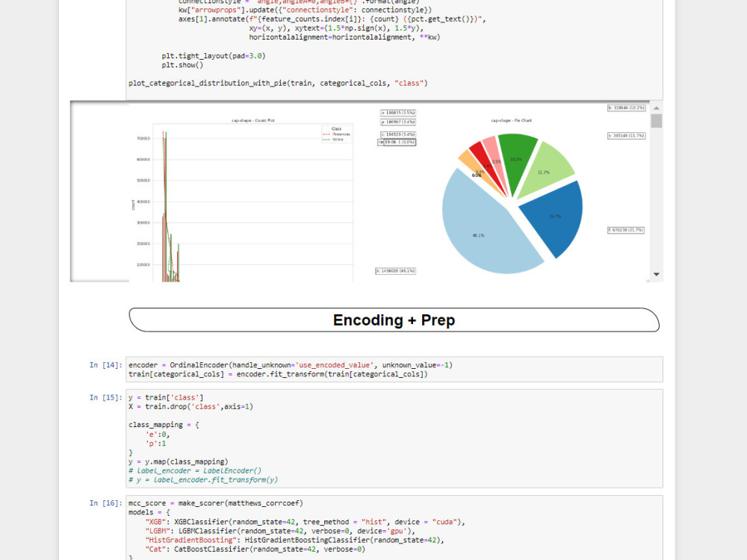Click the 700000 y-axis tick label
This screenshot has width=747, height=560.
coord(143,139)
